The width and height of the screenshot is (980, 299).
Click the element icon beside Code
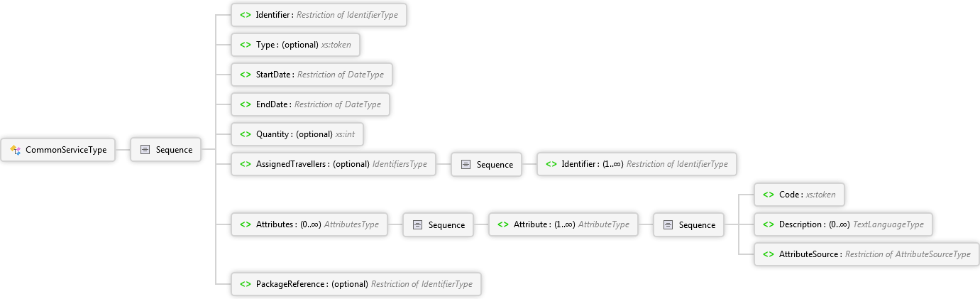[x=768, y=195]
